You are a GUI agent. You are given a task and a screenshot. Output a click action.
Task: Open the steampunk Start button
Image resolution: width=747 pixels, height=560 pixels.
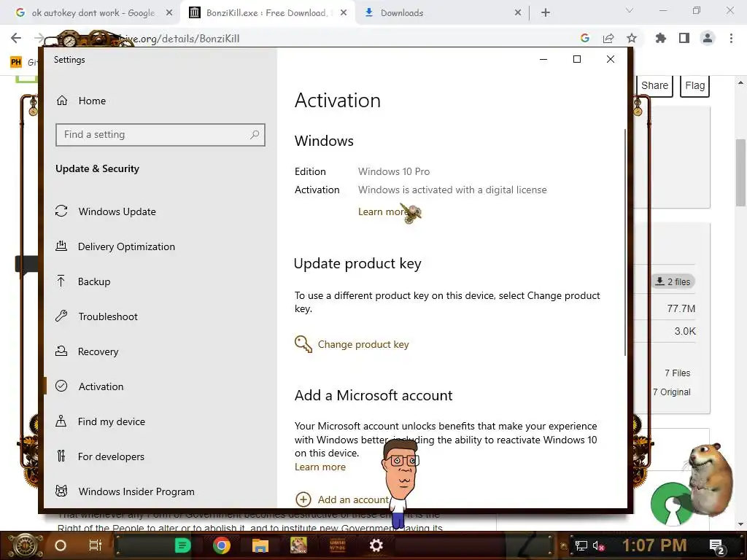tap(24, 545)
